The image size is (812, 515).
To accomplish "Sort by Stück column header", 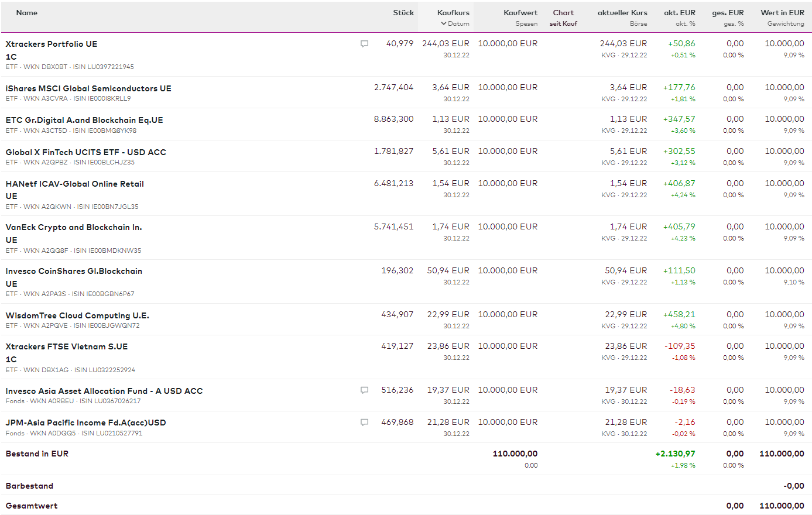I will 403,13.
